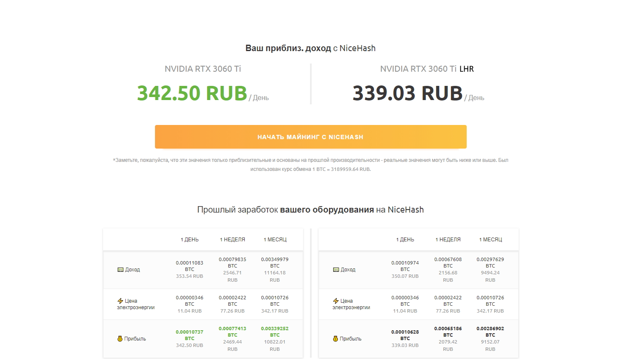Select the 1 НЕДЕЛЯ column header in right table
This screenshot has height=359, width=644.
coord(448,240)
